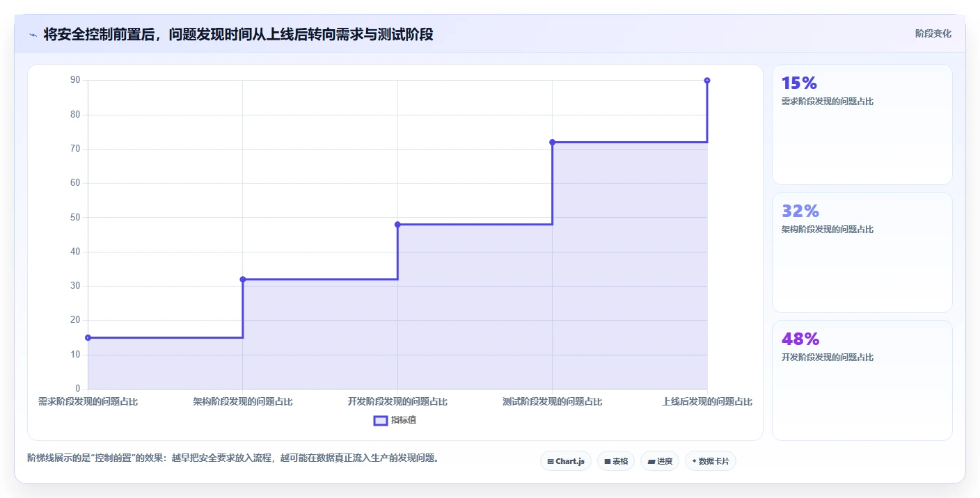Viewport: 980px width, 498px height.
Task: Click the x-axis label 需求阶段发现的问题占比
Action: pos(88,402)
